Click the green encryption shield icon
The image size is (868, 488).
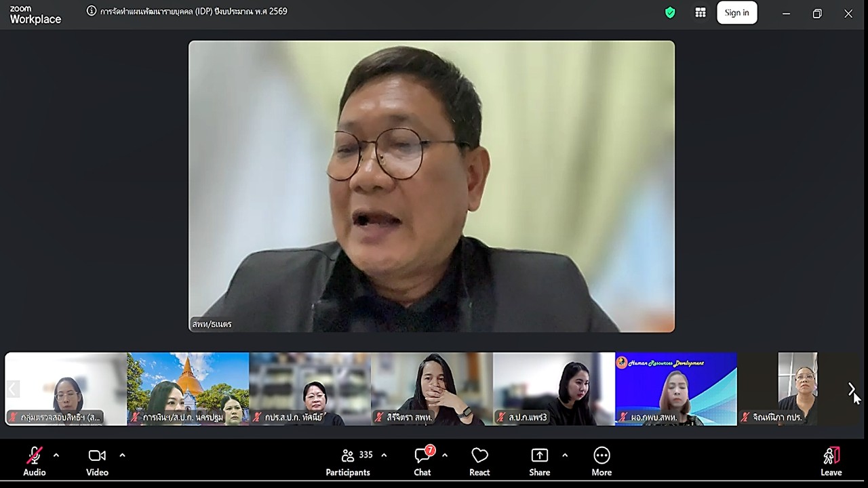pyautogui.click(x=670, y=12)
